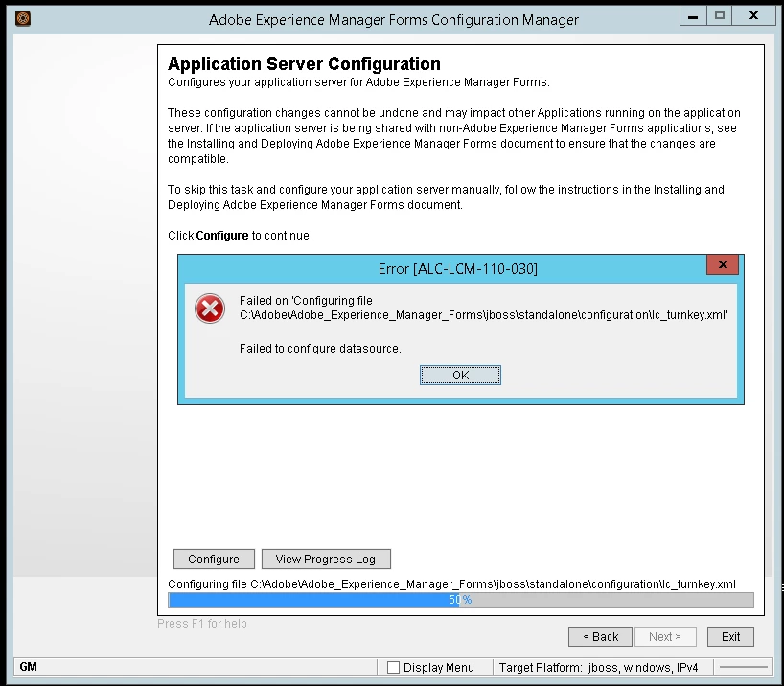Click the 'Configuring file' status line above progress bar
This screenshot has width=784, height=686.
point(451,584)
